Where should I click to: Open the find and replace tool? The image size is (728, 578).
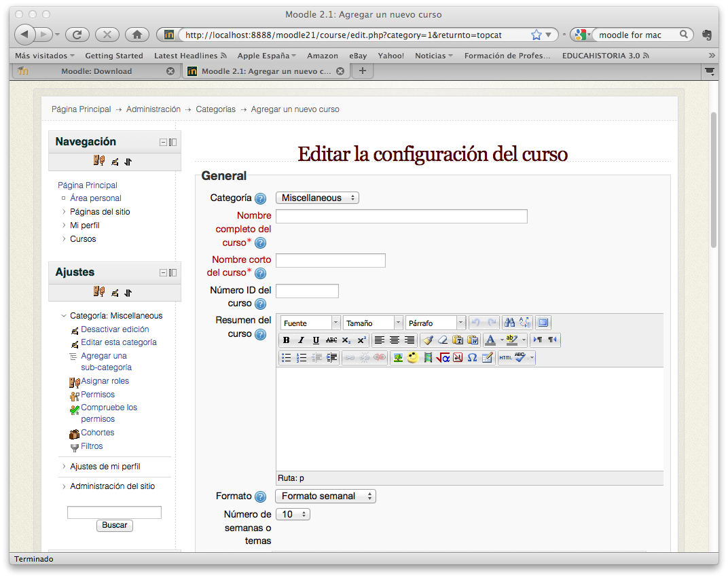click(x=509, y=323)
